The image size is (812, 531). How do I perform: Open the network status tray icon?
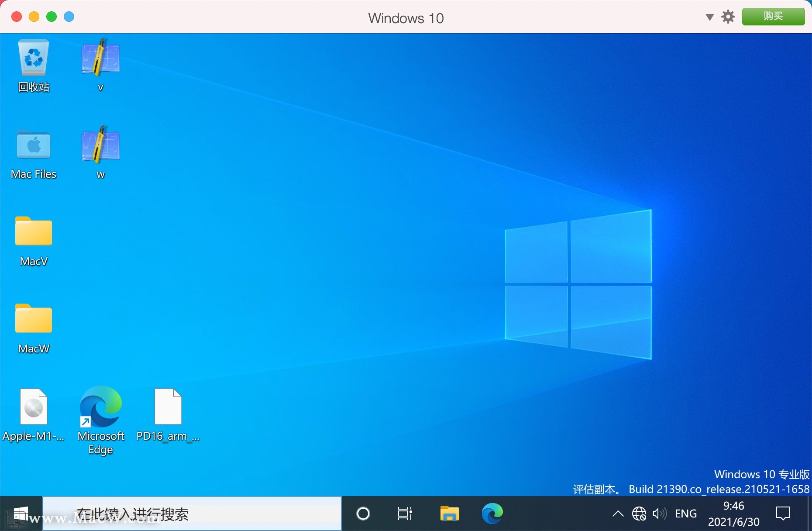[x=639, y=514]
